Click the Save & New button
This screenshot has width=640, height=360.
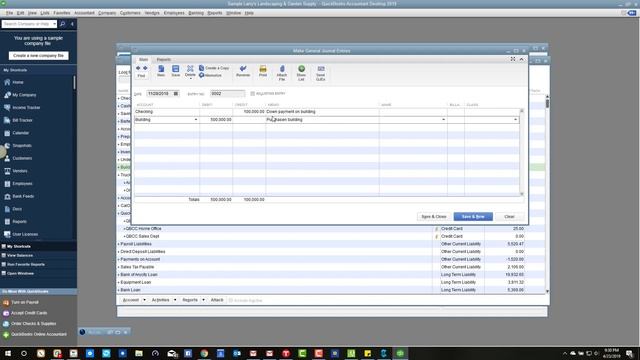coord(473,217)
